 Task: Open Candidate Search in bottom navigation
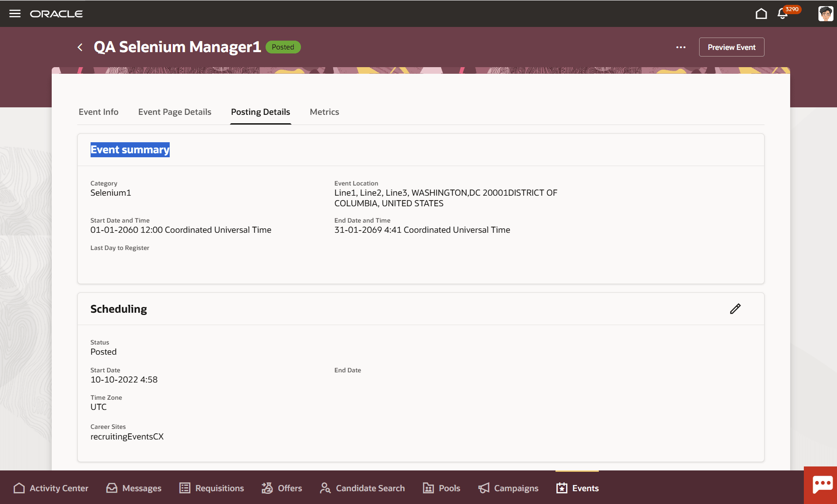click(362, 488)
